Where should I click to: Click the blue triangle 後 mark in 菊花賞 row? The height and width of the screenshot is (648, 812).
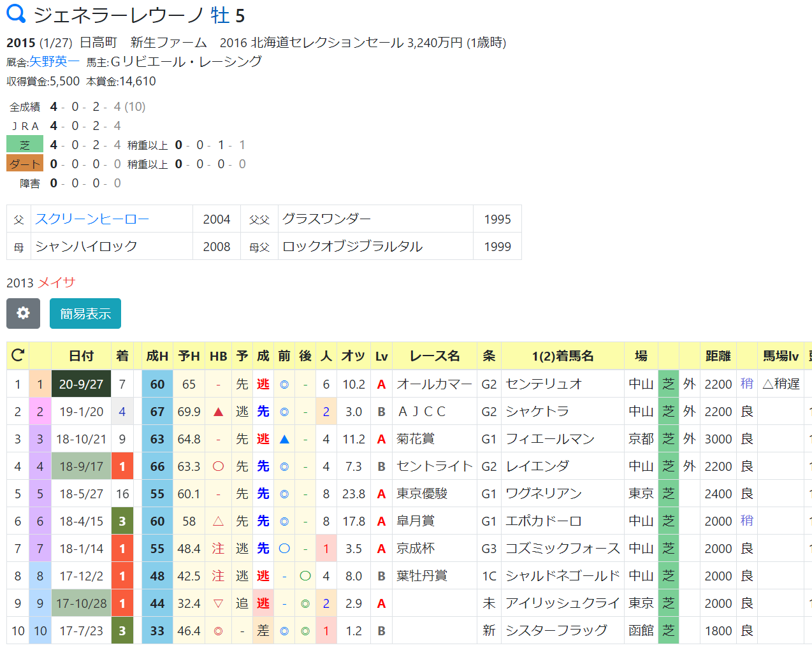284,439
